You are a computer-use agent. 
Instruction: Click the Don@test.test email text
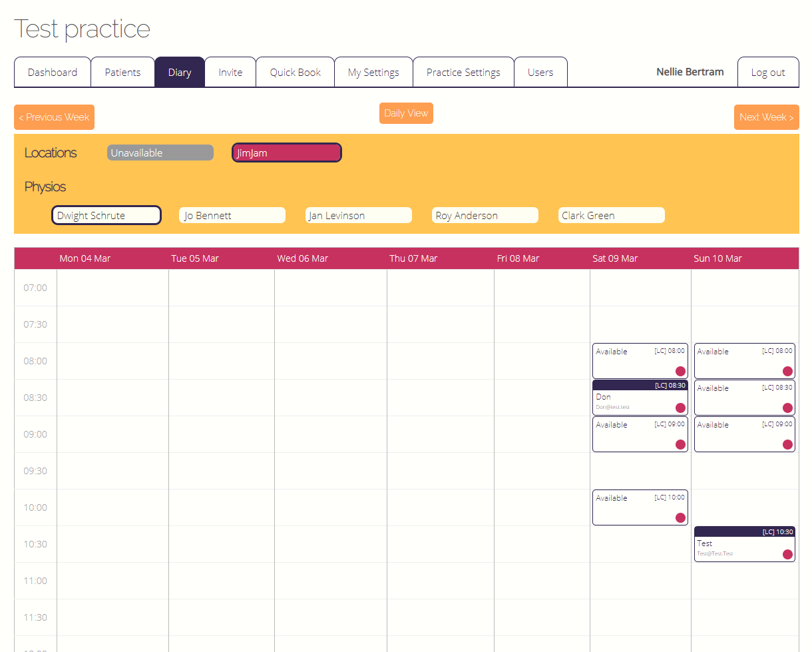pos(612,407)
